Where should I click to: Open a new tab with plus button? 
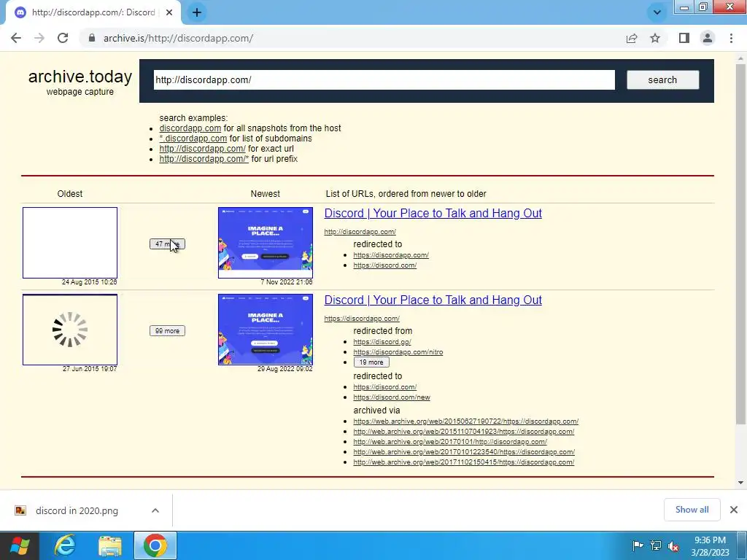(x=197, y=12)
